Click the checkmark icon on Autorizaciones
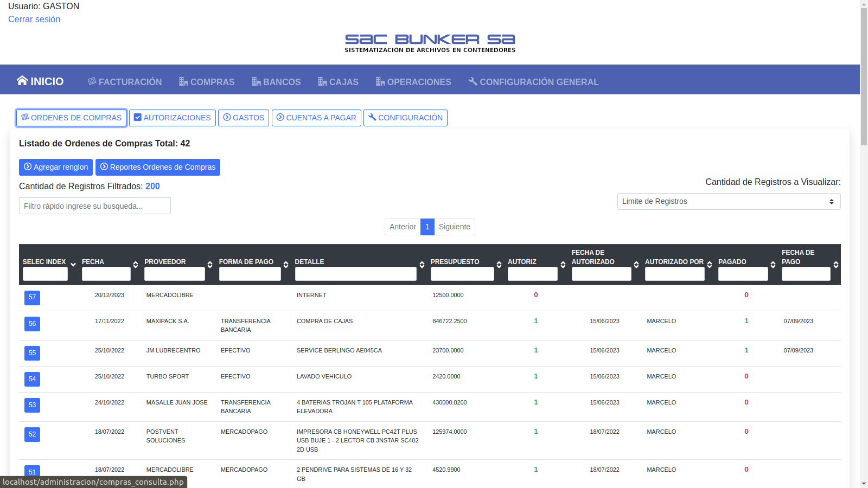Screen dimensions: 868x488 [138, 118]
